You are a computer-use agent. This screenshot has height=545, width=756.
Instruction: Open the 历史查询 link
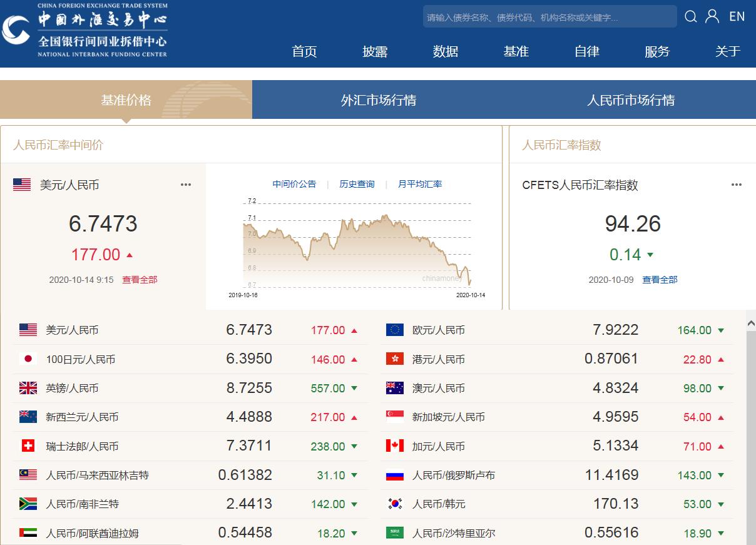pyautogui.click(x=357, y=184)
